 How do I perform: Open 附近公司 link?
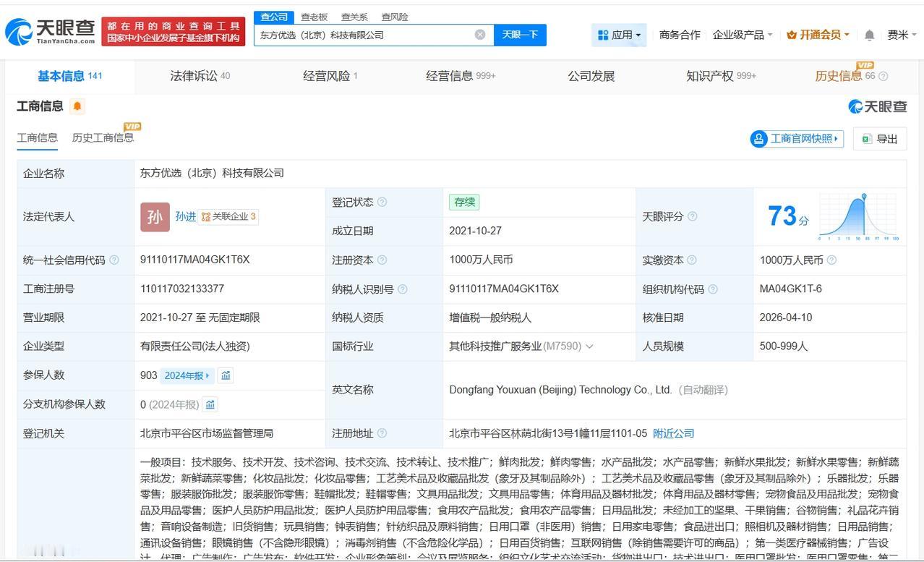[x=673, y=433]
